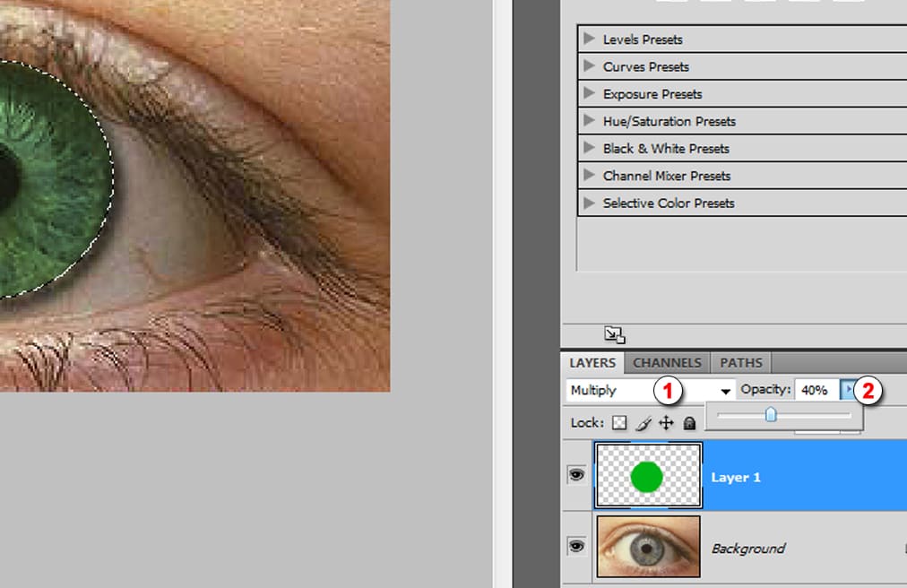The width and height of the screenshot is (907, 588).
Task: Click the lock transparent pixels icon
Action: pos(619,423)
